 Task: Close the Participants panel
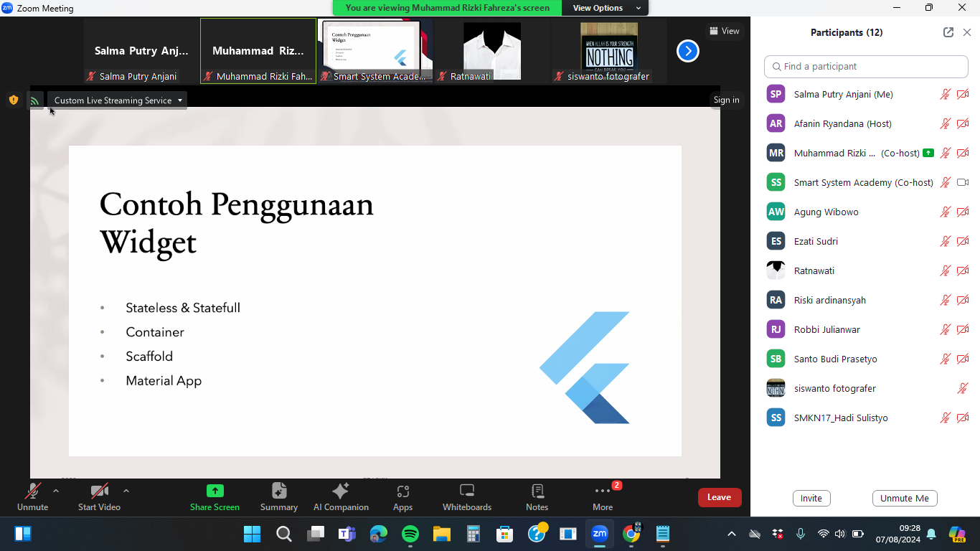tap(966, 32)
